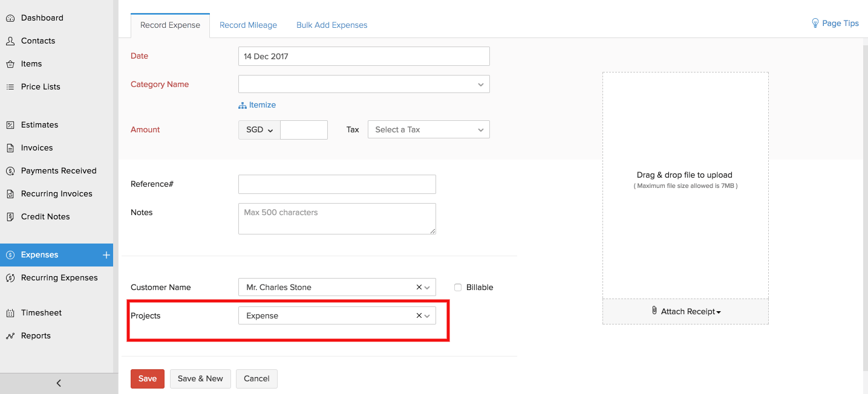The width and height of the screenshot is (868, 394).
Task: Collapse the sidebar with the left arrow
Action: pos(59,383)
